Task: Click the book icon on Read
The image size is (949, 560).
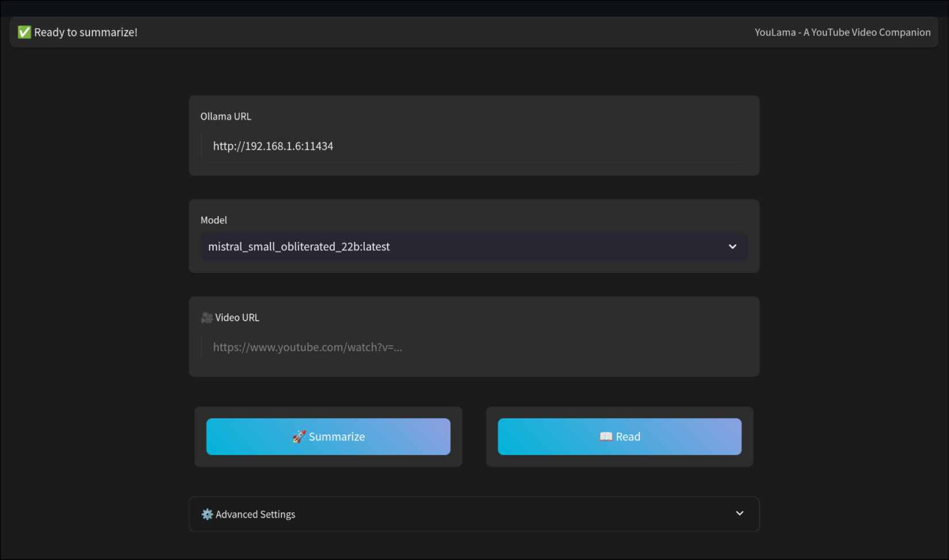Action: (606, 437)
